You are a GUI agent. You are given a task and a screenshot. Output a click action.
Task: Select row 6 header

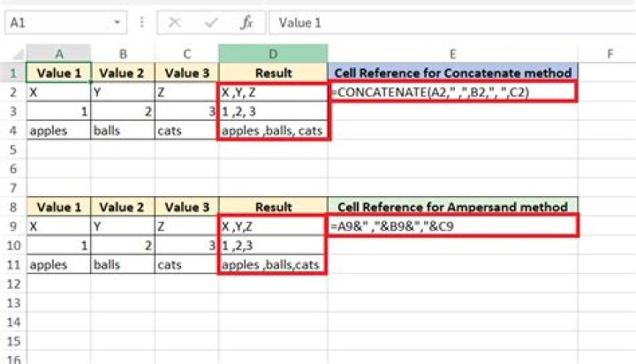pos(13,169)
